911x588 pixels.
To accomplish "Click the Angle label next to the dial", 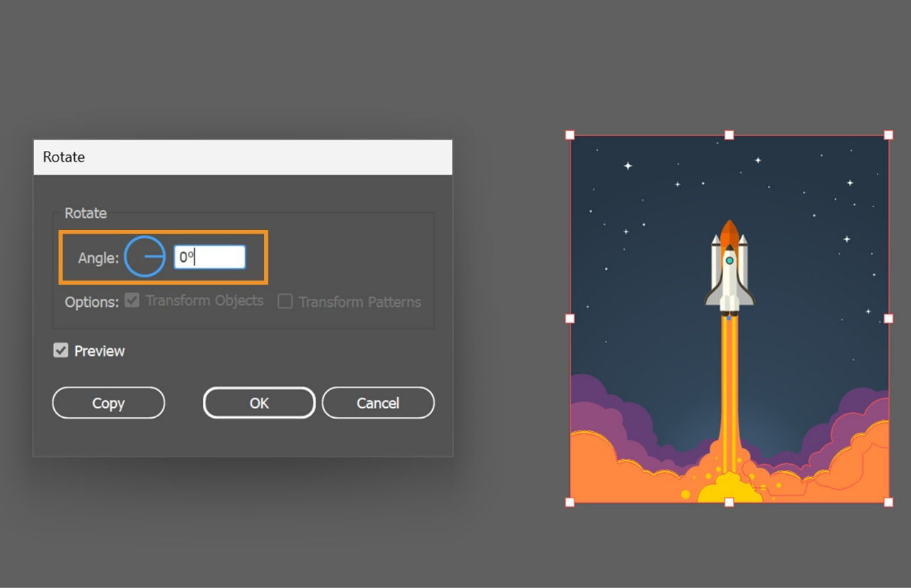I will [x=98, y=258].
